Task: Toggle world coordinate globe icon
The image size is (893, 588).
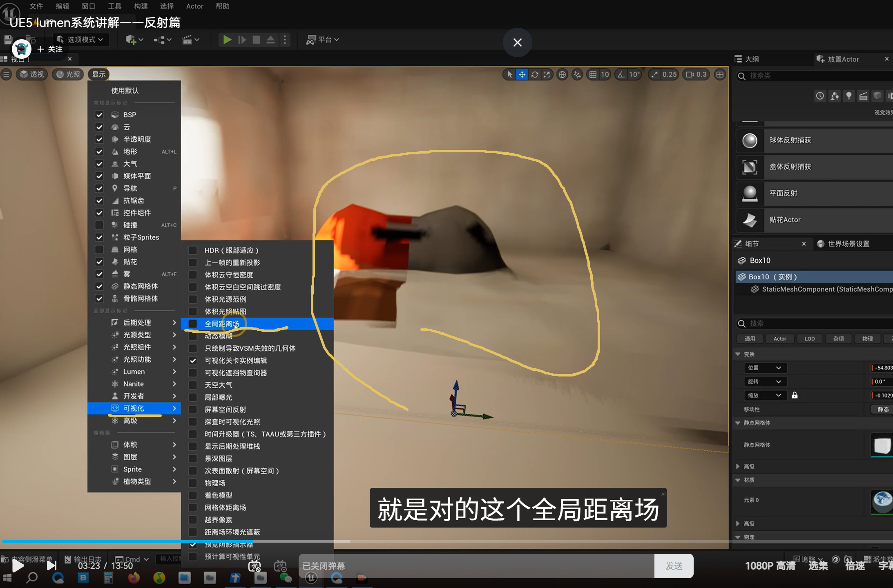Action: tap(563, 74)
